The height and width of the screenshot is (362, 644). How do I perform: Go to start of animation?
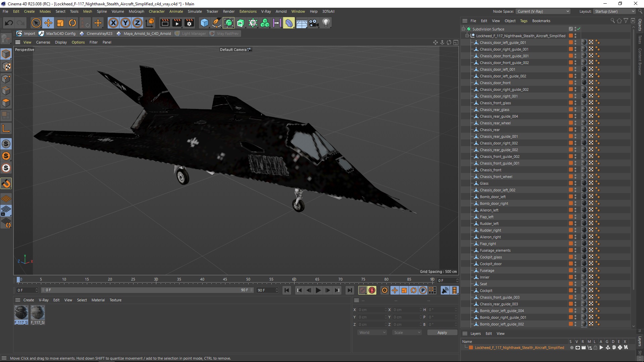click(x=287, y=290)
